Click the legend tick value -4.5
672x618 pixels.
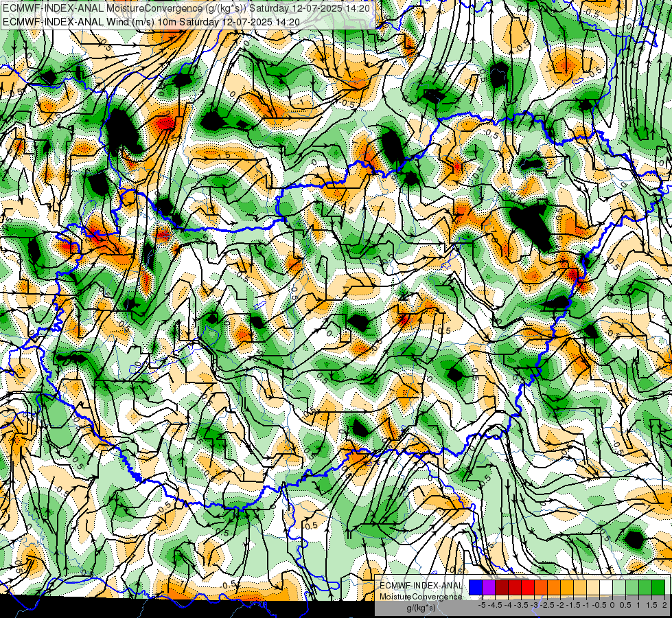pyautogui.click(x=495, y=605)
